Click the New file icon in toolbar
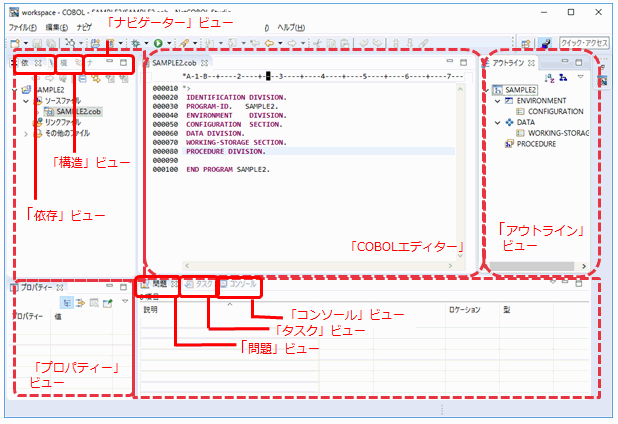618x424 pixels. (13, 43)
